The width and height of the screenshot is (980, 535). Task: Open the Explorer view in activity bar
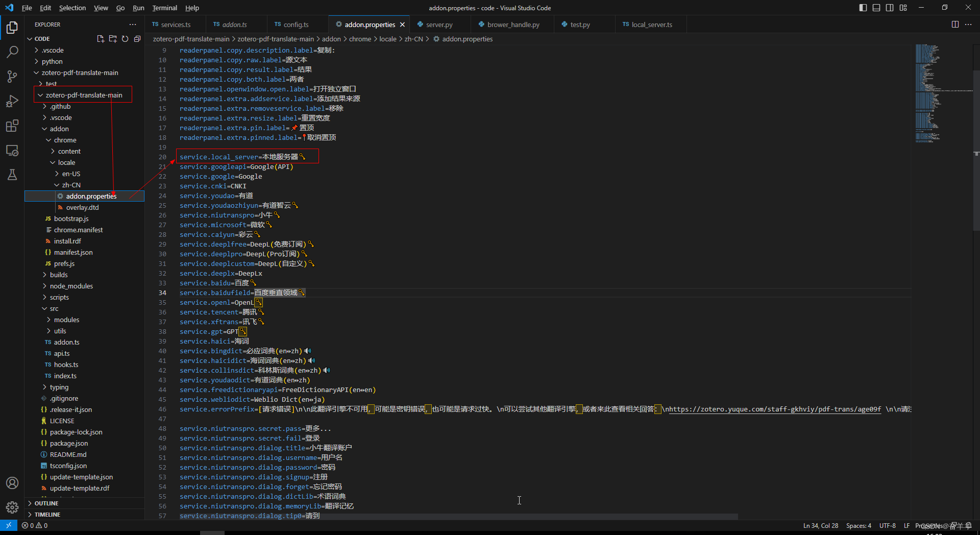[x=12, y=27]
